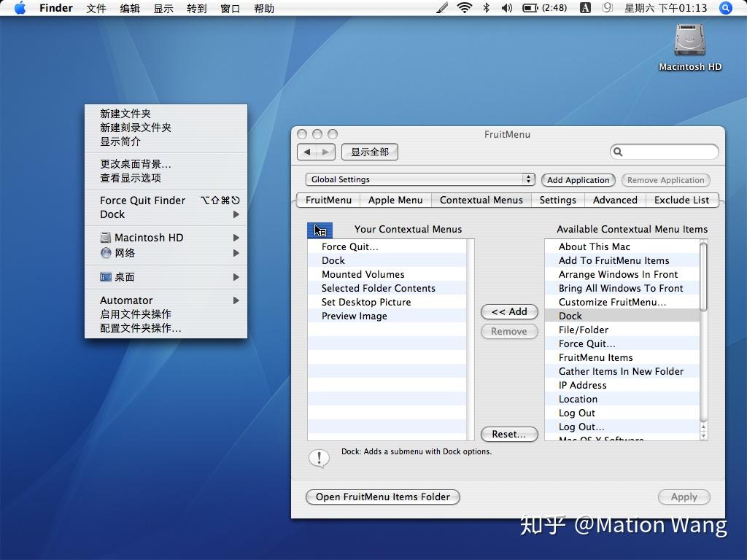The height and width of the screenshot is (560, 747).
Task: Select Customize FruitMenu… in available items
Action: click(623, 302)
